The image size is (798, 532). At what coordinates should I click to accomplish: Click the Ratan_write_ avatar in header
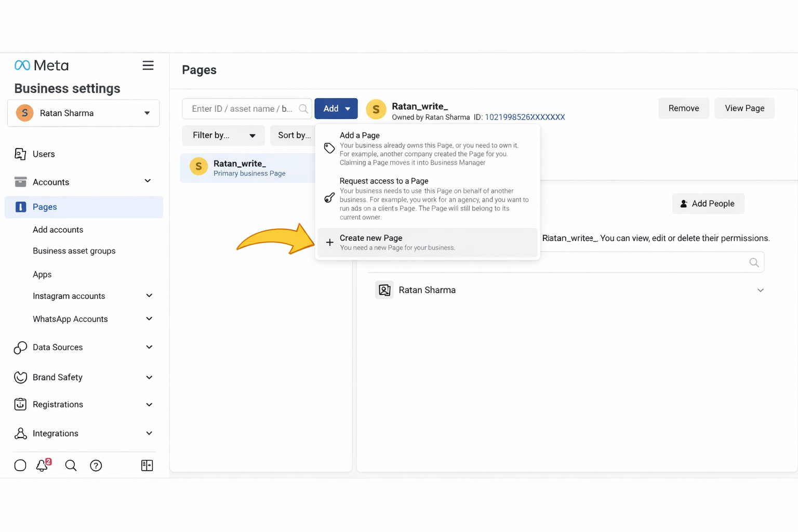[x=376, y=109]
